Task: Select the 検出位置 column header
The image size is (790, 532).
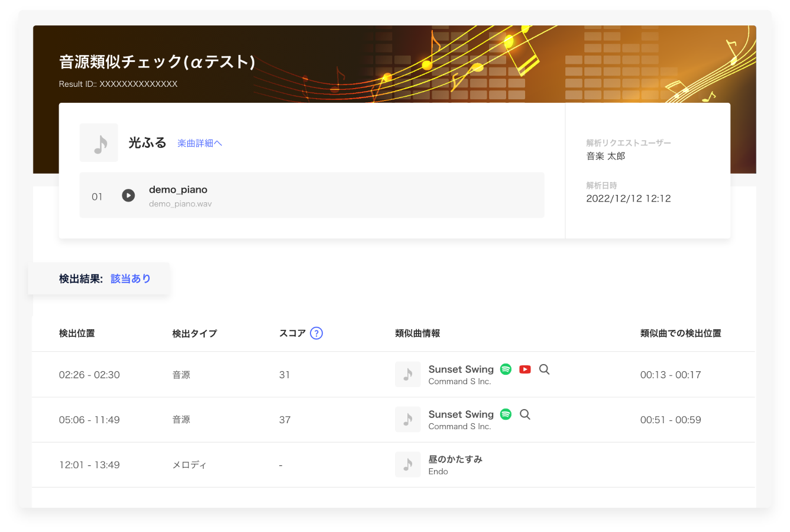Action: tap(77, 333)
